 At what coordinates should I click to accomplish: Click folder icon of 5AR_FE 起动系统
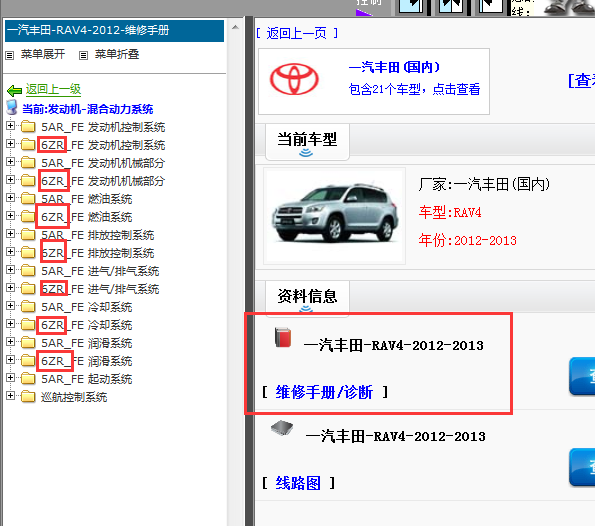coord(28,379)
